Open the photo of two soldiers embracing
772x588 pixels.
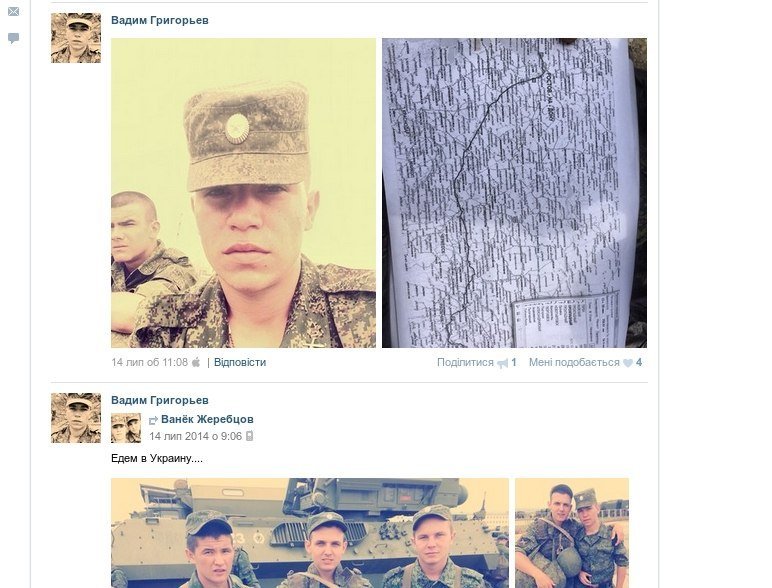[x=572, y=533]
